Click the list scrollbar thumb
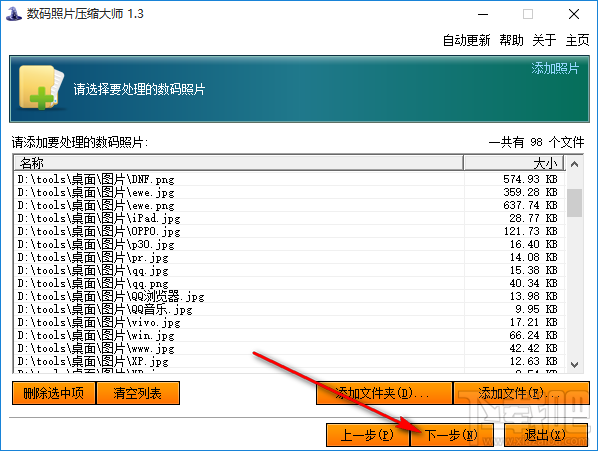 pyautogui.click(x=574, y=203)
